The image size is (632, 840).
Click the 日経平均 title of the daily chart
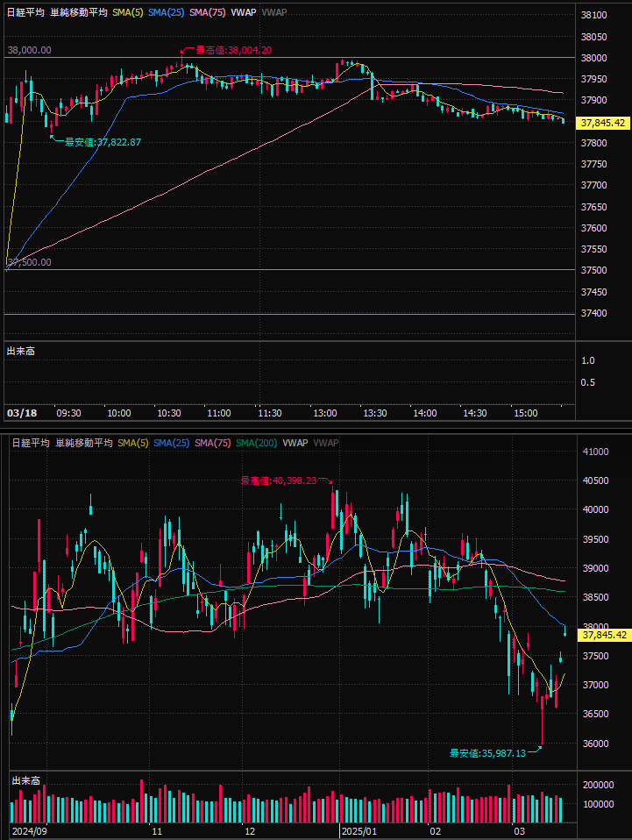[x=31, y=443]
